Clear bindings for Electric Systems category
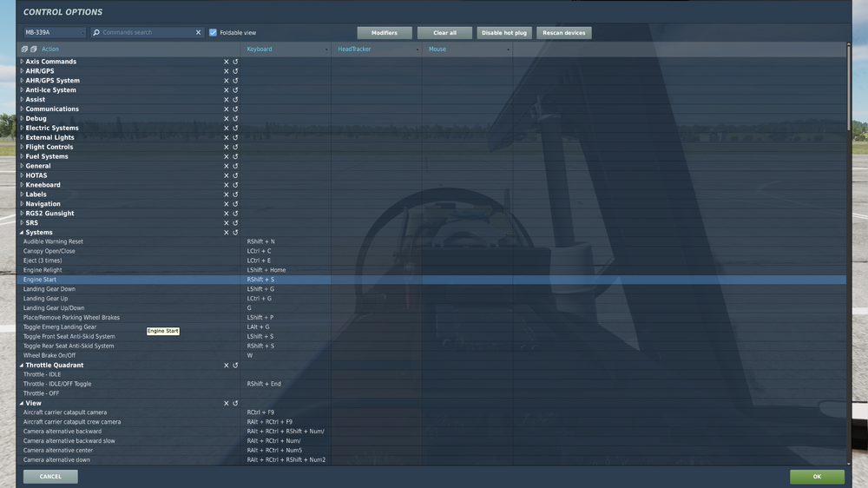This screenshot has height=488, width=868. tap(226, 128)
